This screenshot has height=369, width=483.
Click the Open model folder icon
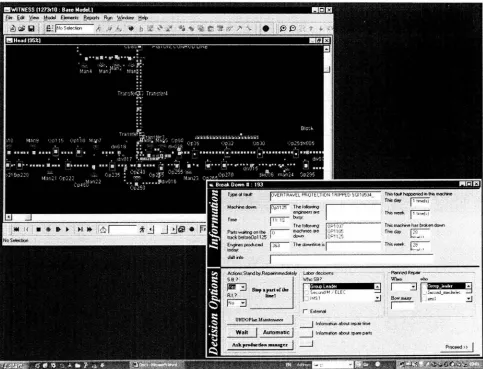(22, 29)
